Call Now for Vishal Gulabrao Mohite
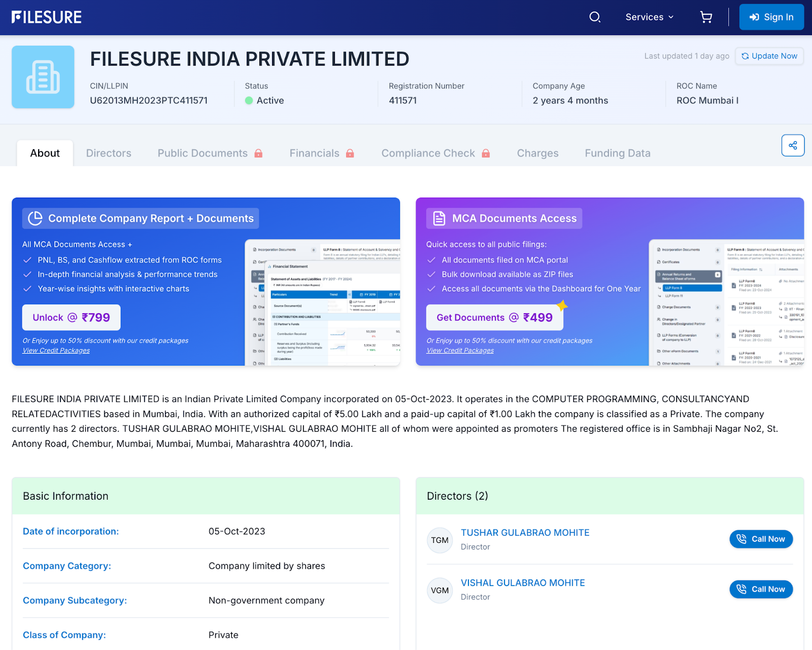 coord(761,589)
